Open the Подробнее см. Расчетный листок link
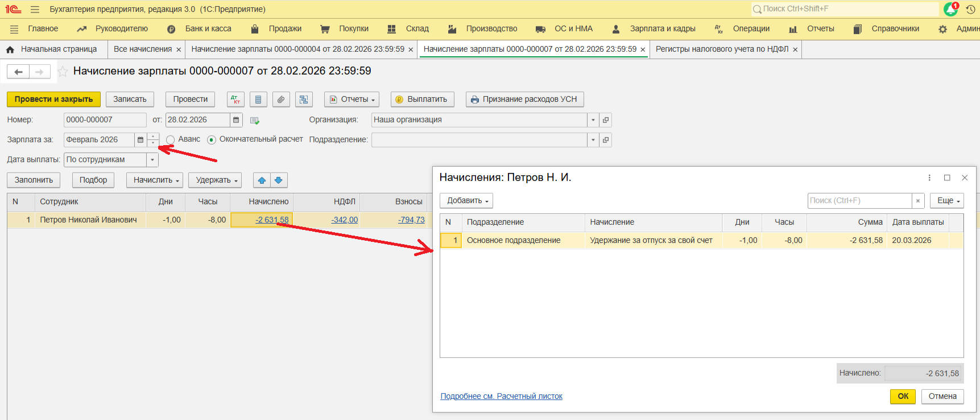Screen dimensions: 980x420 [x=501, y=397]
